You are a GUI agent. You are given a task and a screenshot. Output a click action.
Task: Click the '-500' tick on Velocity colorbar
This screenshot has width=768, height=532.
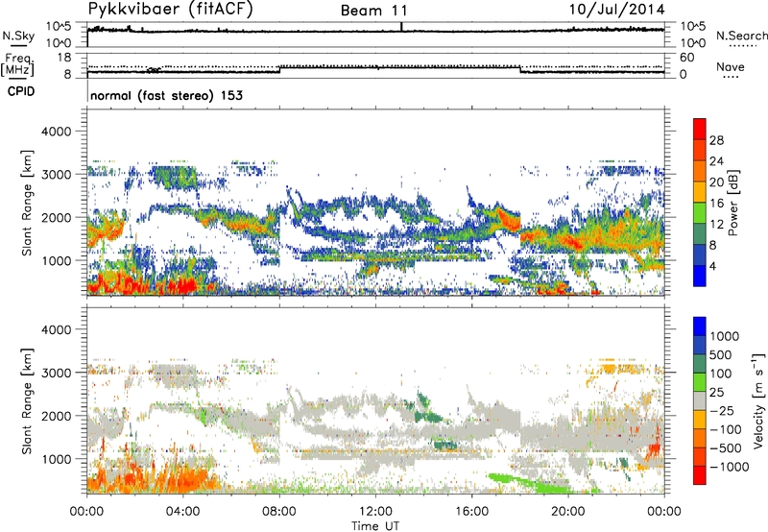tap(726, 447)
